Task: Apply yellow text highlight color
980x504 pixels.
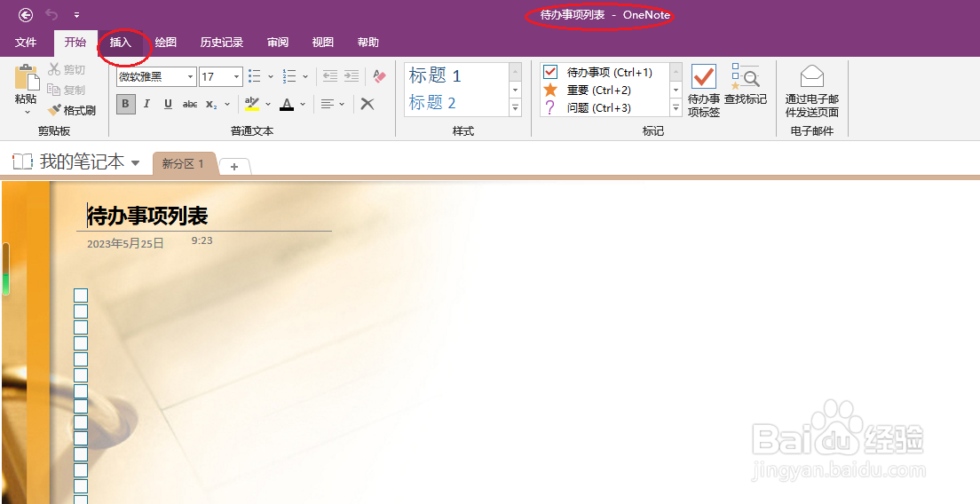Action: pos(252,104)
